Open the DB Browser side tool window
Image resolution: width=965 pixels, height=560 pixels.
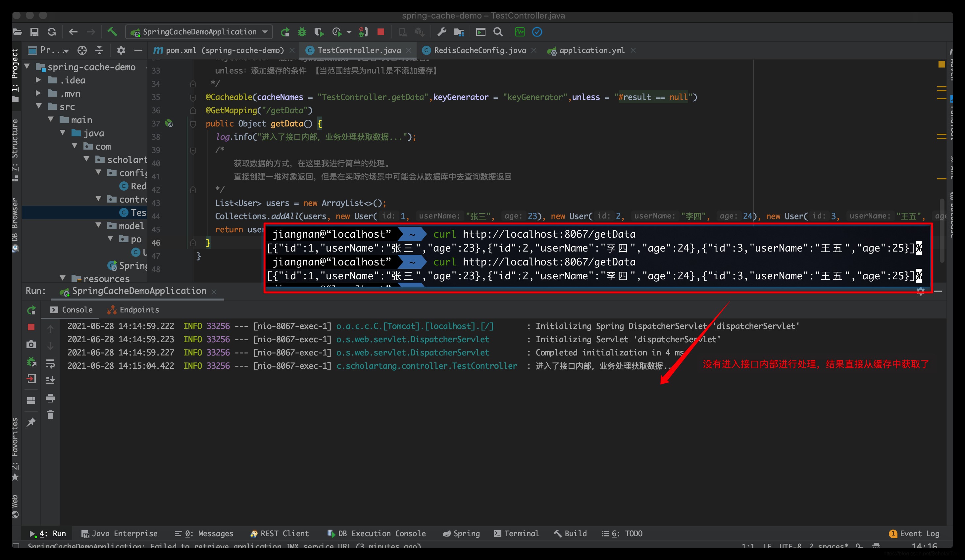(15, 225)
